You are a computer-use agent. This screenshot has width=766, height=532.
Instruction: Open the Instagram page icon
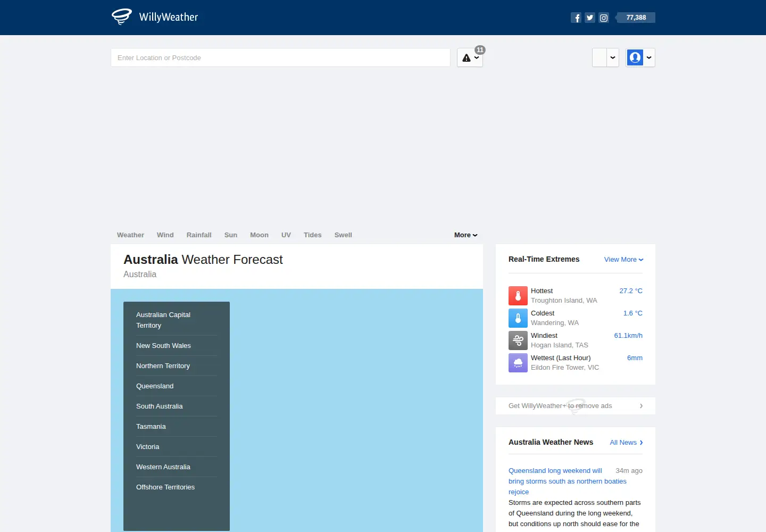point(604,18)
